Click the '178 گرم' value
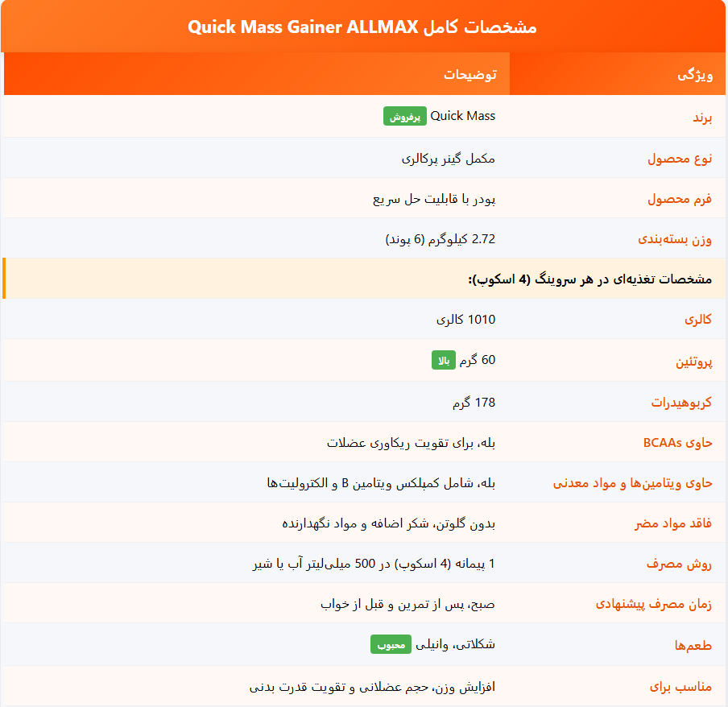This screenshot has width=728, height=707. tap(474, 402)
